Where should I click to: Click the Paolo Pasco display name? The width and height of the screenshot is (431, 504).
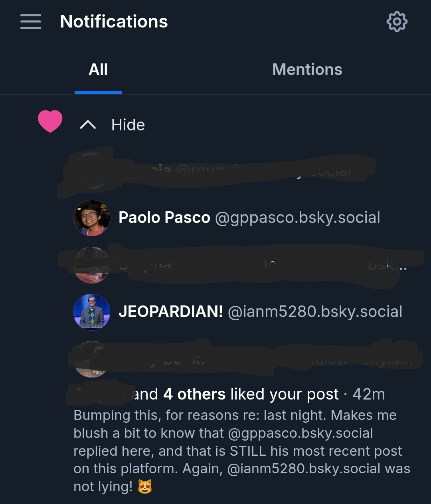pyautogui.click(x=164, y=218)
